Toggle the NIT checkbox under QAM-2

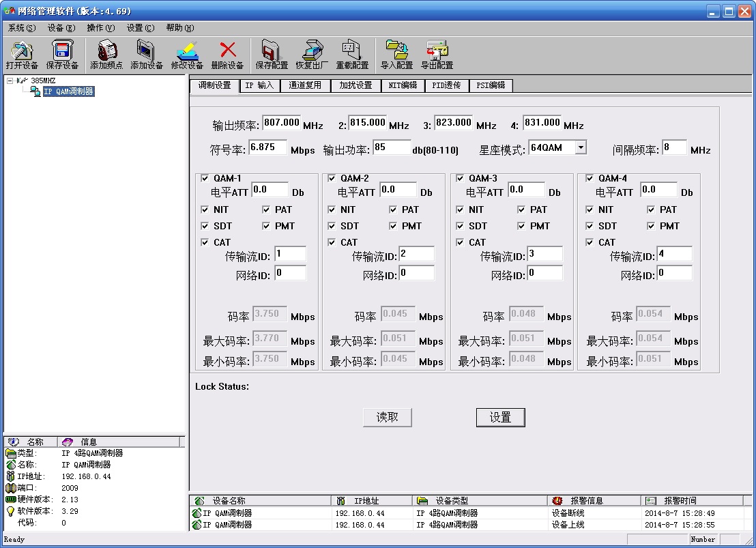[332, 210]
